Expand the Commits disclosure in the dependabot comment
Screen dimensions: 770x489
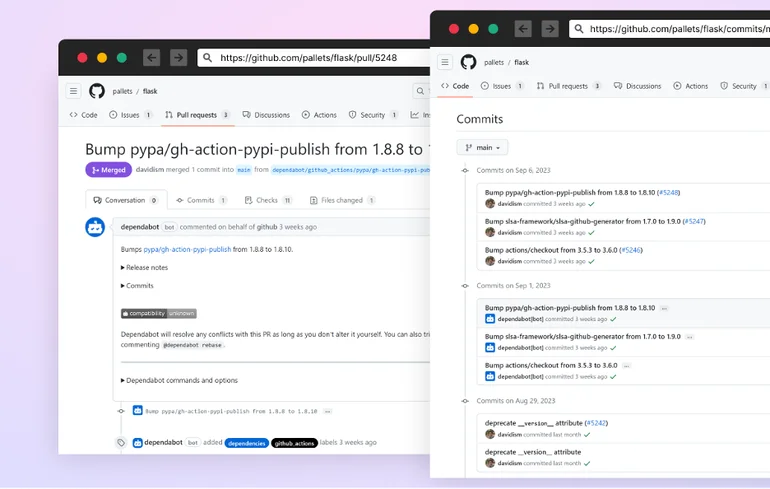click(138, 286)
